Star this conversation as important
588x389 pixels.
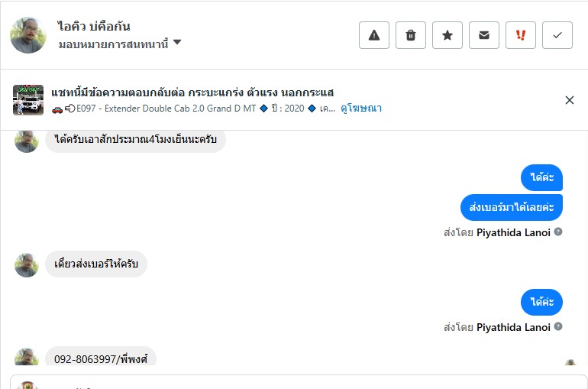447,35
